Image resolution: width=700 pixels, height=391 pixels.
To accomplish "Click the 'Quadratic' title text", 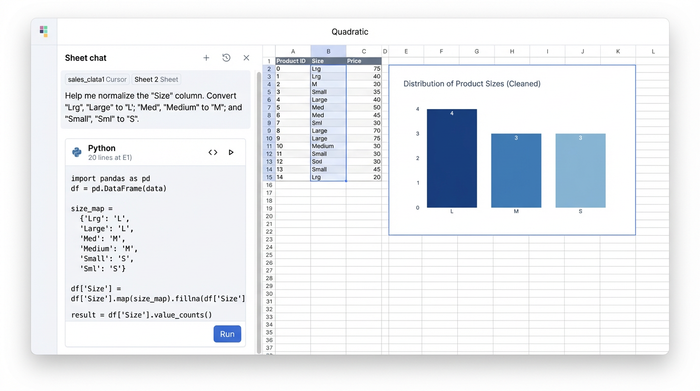I will 350,32.
